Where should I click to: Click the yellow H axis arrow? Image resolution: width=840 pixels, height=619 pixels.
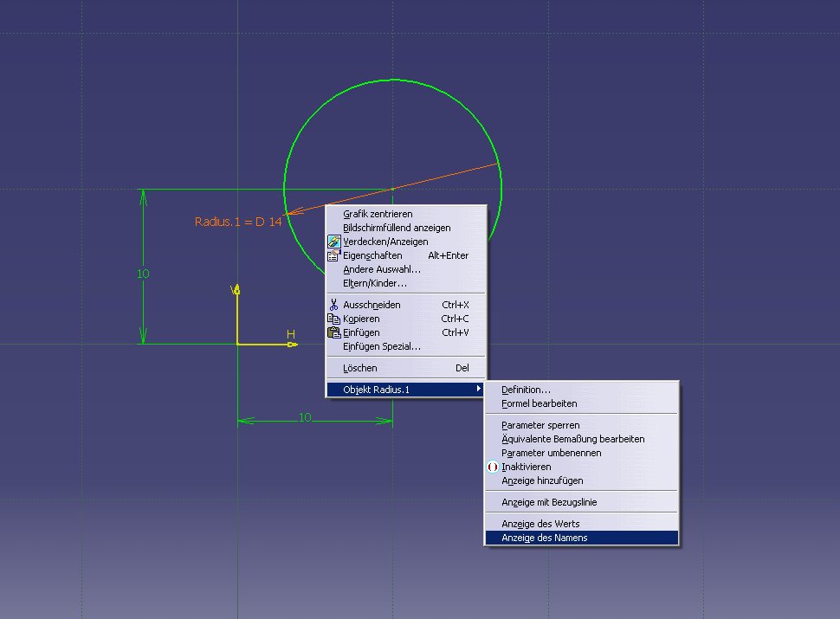(291, 345)
